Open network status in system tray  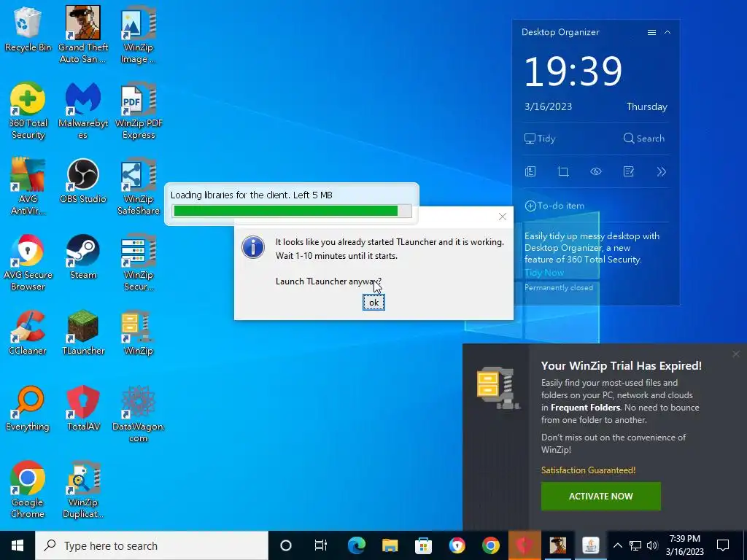635,545
